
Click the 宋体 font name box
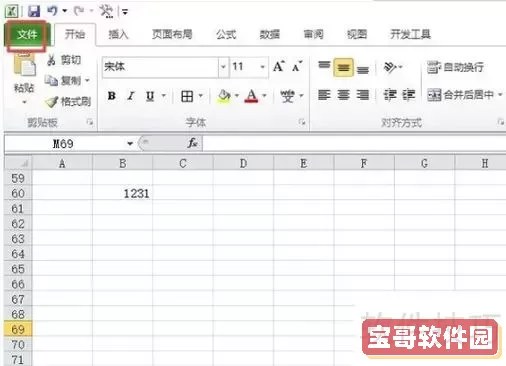(161, 67)
